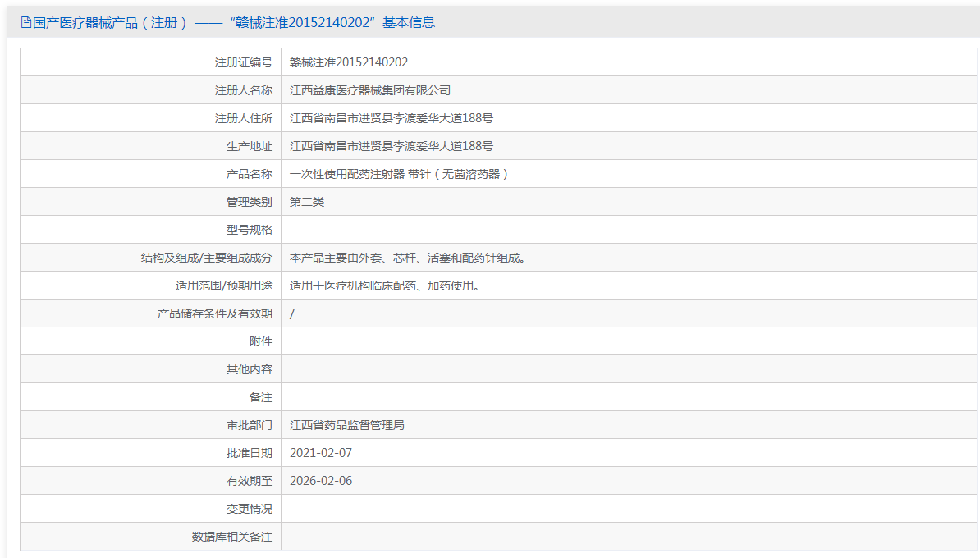Click the 审批部门 label
This screenshot has width=980, height=558.
(x=250, y=426)
